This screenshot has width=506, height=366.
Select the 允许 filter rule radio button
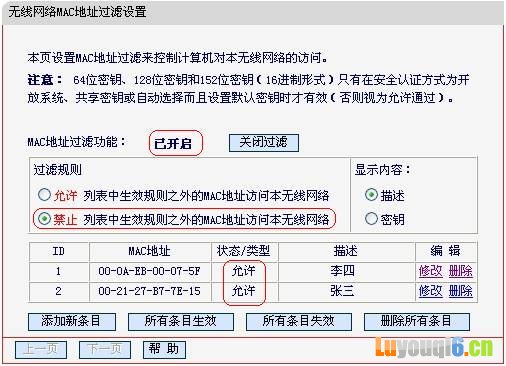[44, 195]
